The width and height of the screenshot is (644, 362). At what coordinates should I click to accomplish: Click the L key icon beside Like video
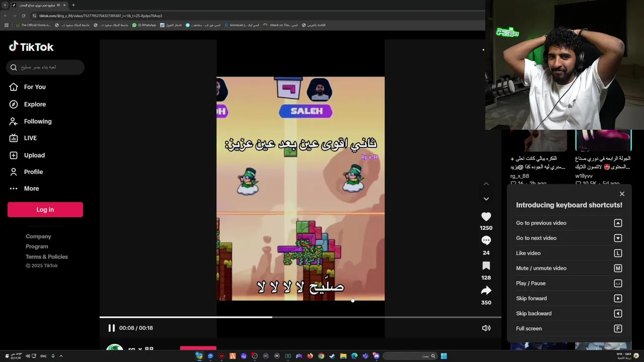[x=618, y=253]
